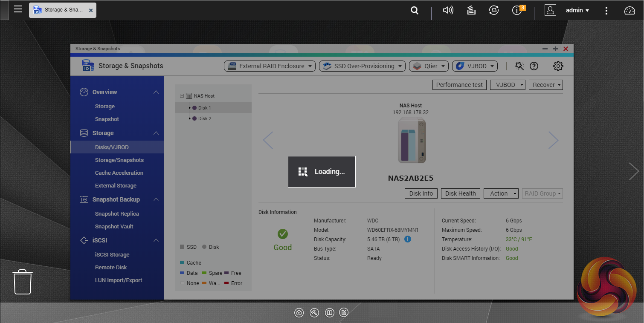Image resolution: width=644 pixels, height=323 pixels.
Task: Open the VJBOD dropdown in the header
Action: point(475,66)
